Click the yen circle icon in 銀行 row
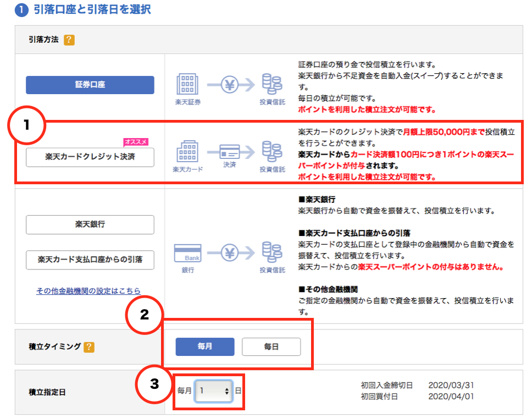Viewport: 532px width, 418px height. tap(230, 253)
